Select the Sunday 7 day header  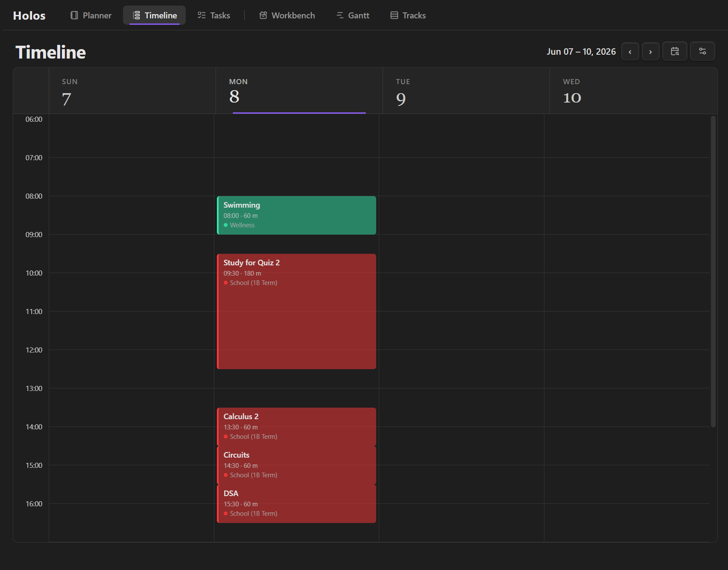click(132, 91)
